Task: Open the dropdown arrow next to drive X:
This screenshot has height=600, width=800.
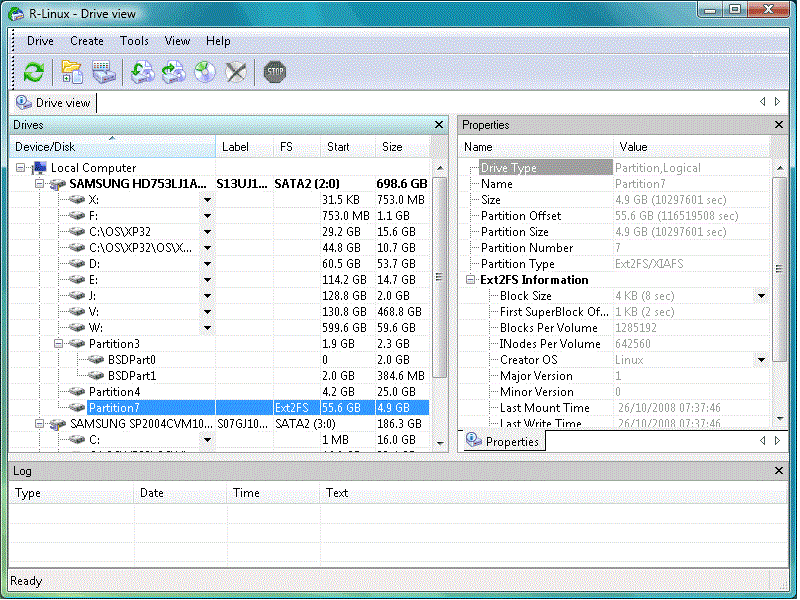Action: (x=208, y=200)
